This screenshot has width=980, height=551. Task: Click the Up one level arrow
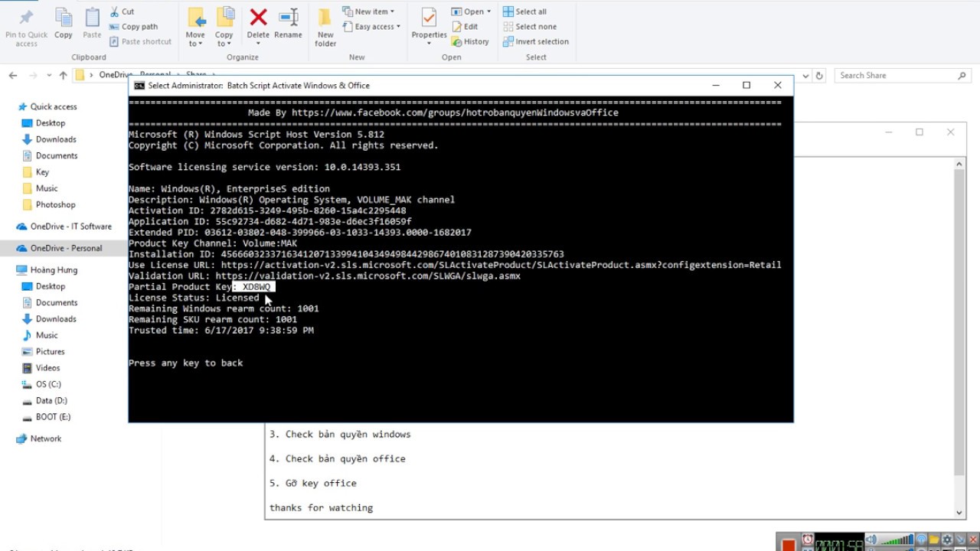tap(63, 76)
